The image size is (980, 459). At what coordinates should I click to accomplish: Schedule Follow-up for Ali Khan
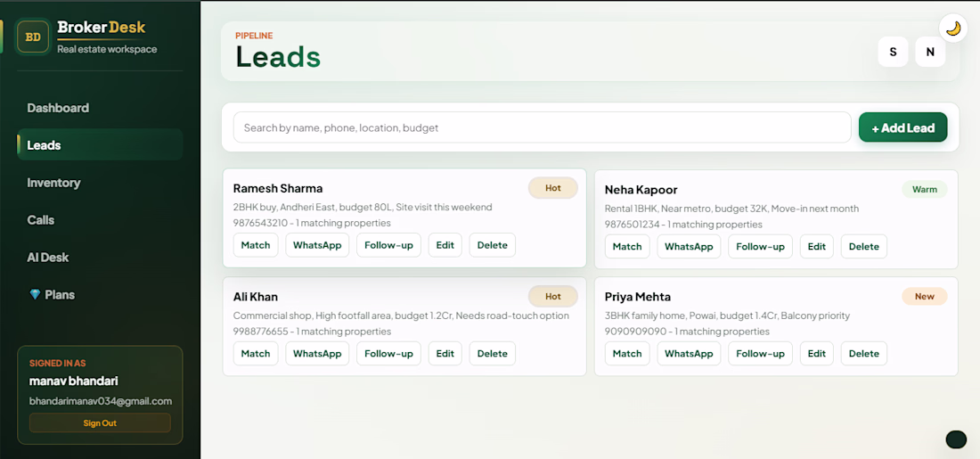click(388, 353)
